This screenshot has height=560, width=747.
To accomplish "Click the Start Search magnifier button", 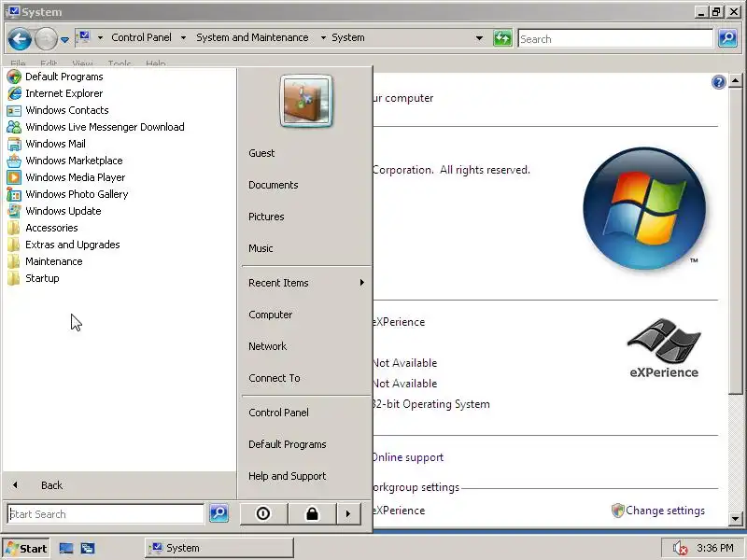I will coord(218,513).
